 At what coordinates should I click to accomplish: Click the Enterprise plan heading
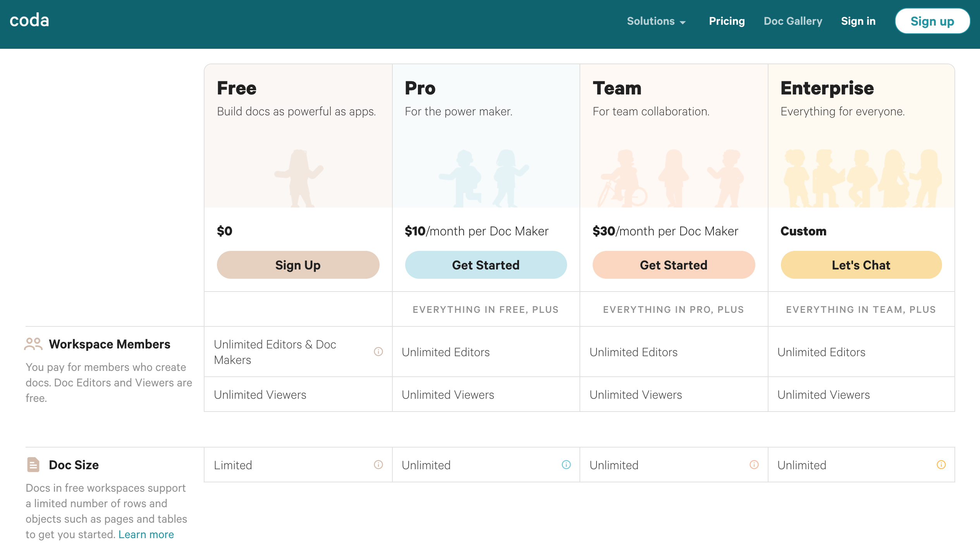827,88
